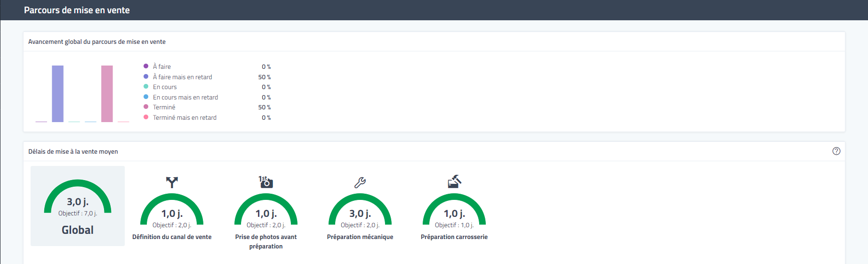Click the help question mark icon
868x264 pixels.
pyautogui.click(x=836, y=151)
